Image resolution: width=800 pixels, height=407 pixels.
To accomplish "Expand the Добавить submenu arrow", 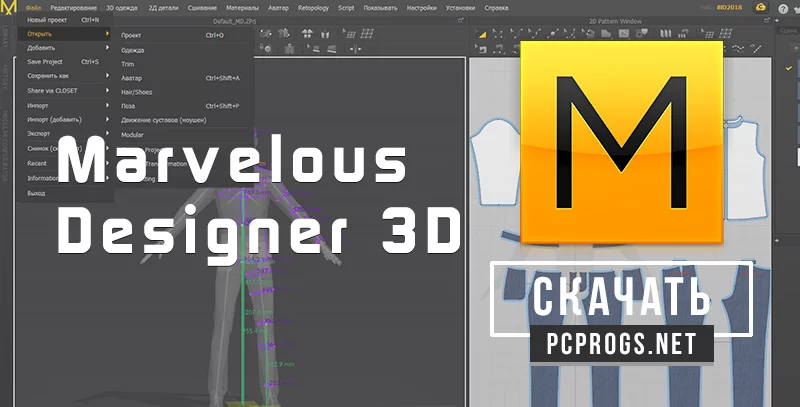I will point(107,47).
